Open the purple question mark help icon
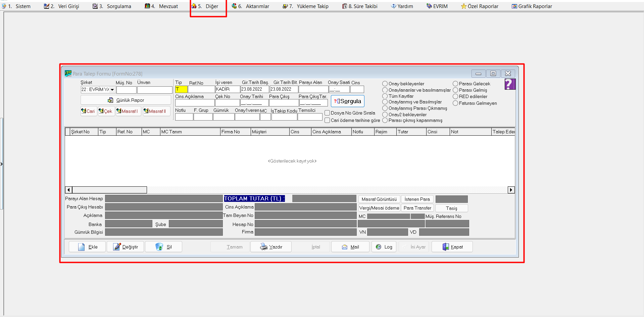644x317 pixels. pos(510,84)
